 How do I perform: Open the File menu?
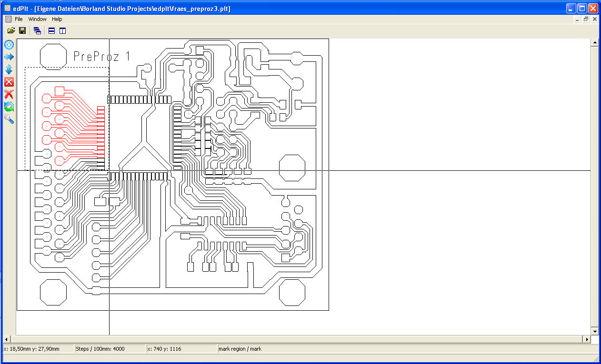click(19, 19)
